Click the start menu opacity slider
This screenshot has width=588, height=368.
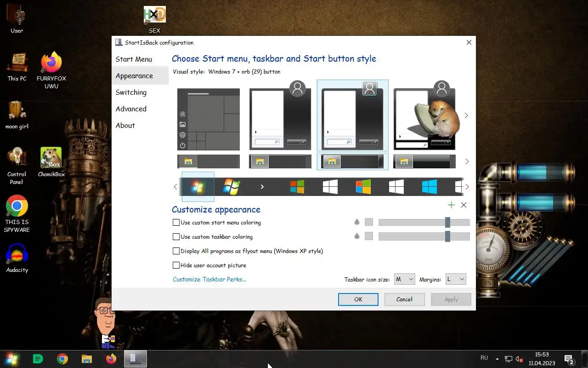pos(424,223)
